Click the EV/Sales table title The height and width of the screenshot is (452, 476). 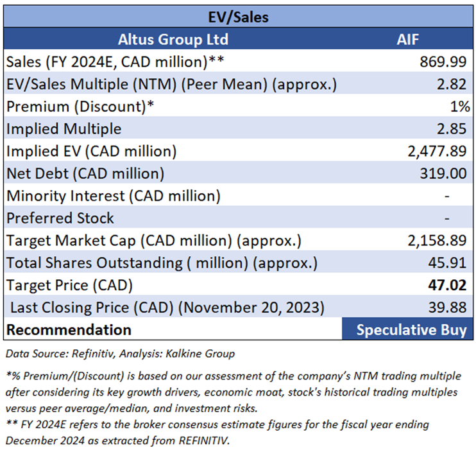point(238,17)
